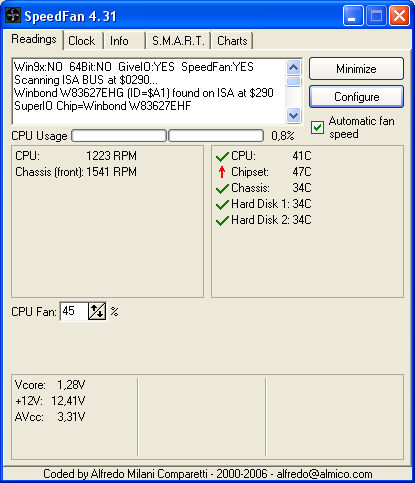Click the green checkmark beside Hard Disk 1

point(222,204)
